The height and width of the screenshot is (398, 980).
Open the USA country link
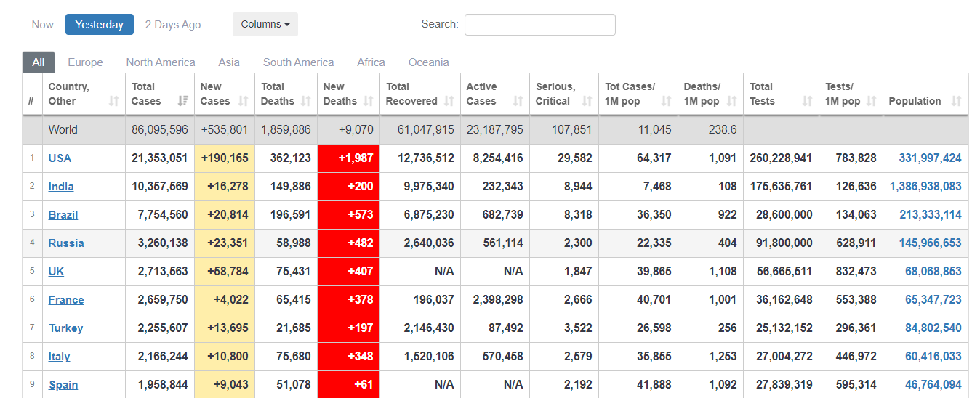[x=60, y=158]
